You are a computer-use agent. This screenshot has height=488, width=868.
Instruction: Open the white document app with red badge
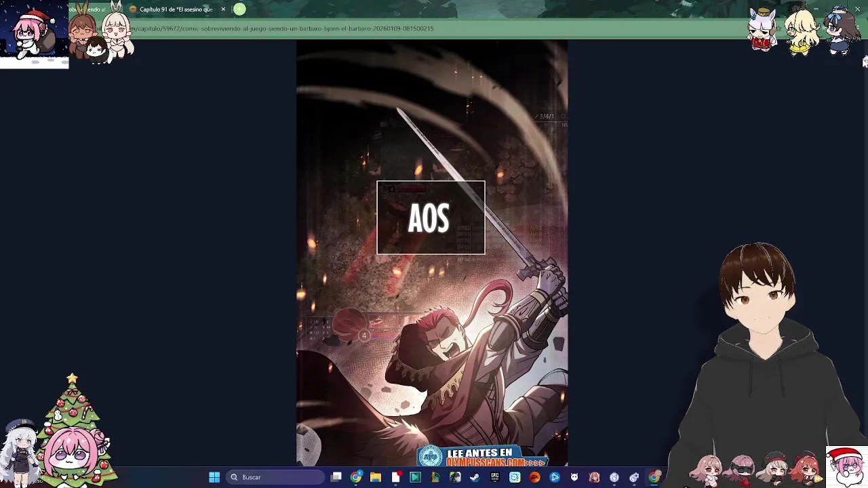(396, 477)
